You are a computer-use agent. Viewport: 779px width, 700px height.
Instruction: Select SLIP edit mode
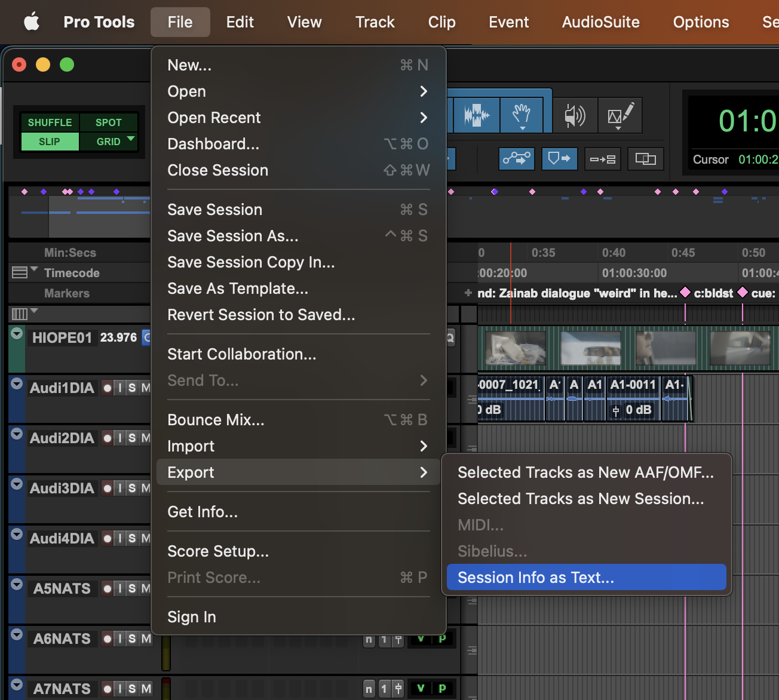[x=50, y=142]
